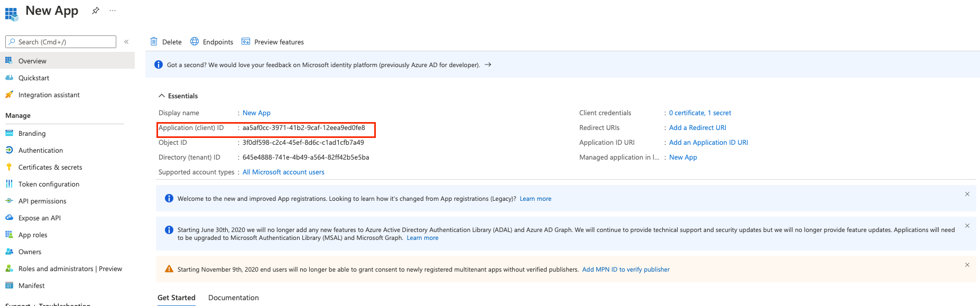
Task: Click the Certificates & secrets key icon
Action: 9,167
